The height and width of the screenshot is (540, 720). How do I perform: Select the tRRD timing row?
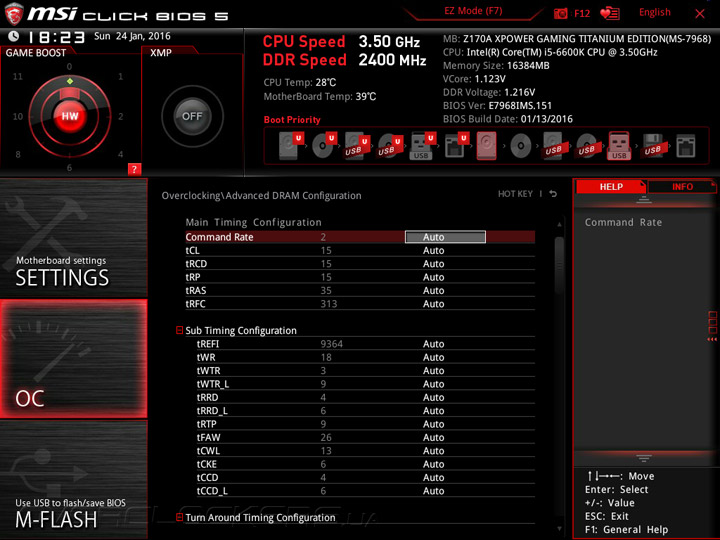coord(366,397)
